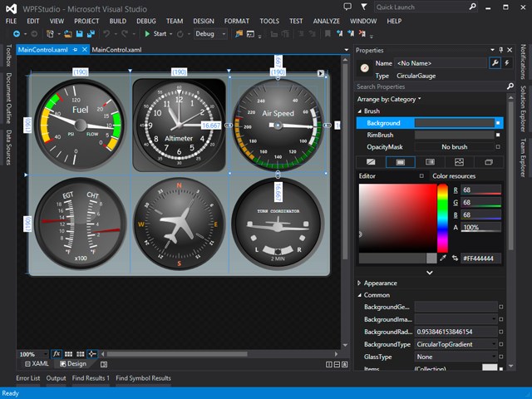Pick the tile brush icon
Viewport: 532px width, 399px height.
459,162
